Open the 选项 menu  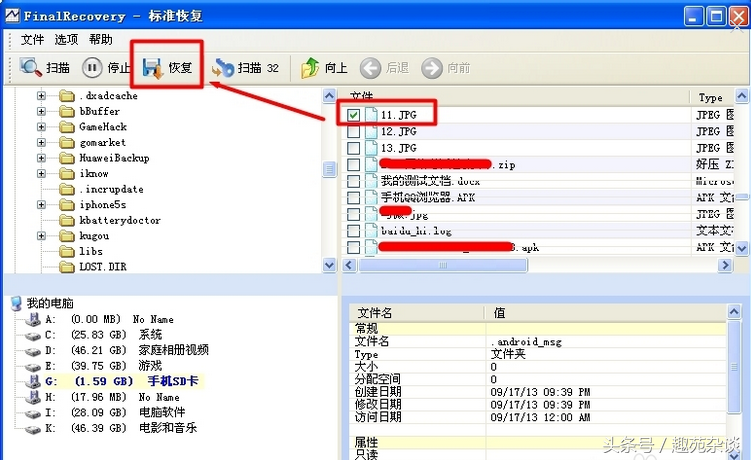tap(66, 39)
